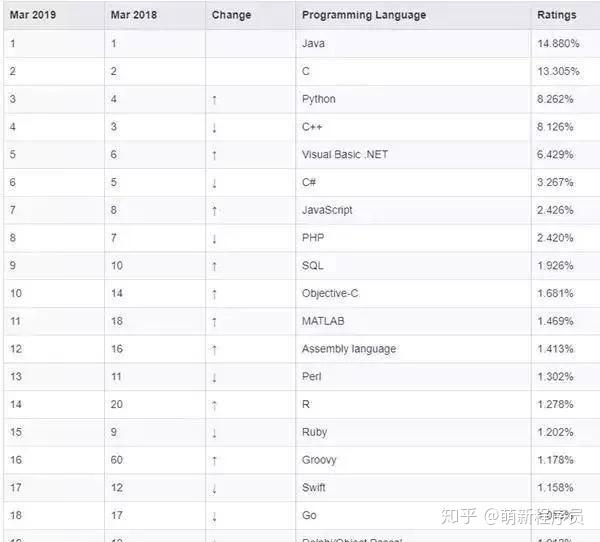The image size is (600, 542).
Task: Select the up arrow in the Groovy row
Action: point(214,461)
